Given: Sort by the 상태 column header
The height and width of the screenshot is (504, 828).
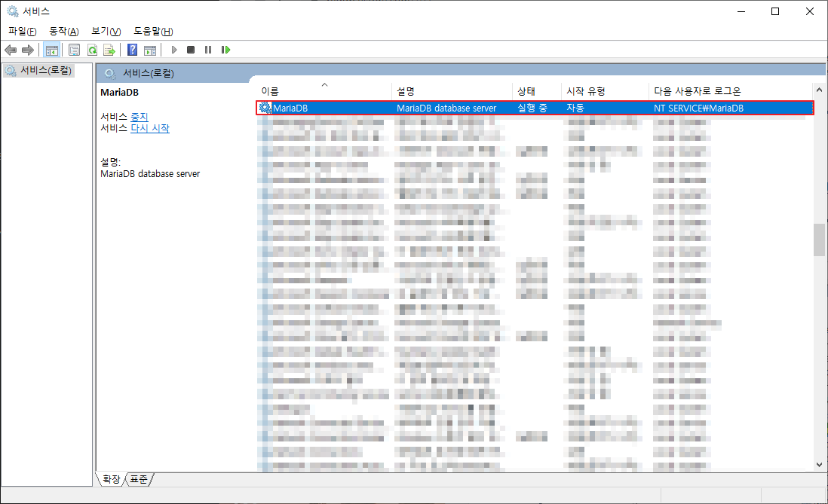Looking at the screenshot, I should click(537, 91).
